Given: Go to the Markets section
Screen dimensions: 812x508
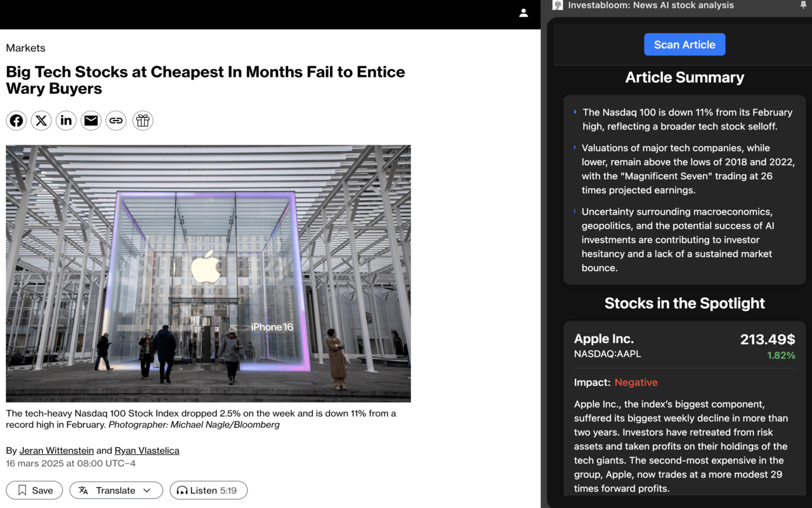Looking at the screenshot, I should coord(25,48).
